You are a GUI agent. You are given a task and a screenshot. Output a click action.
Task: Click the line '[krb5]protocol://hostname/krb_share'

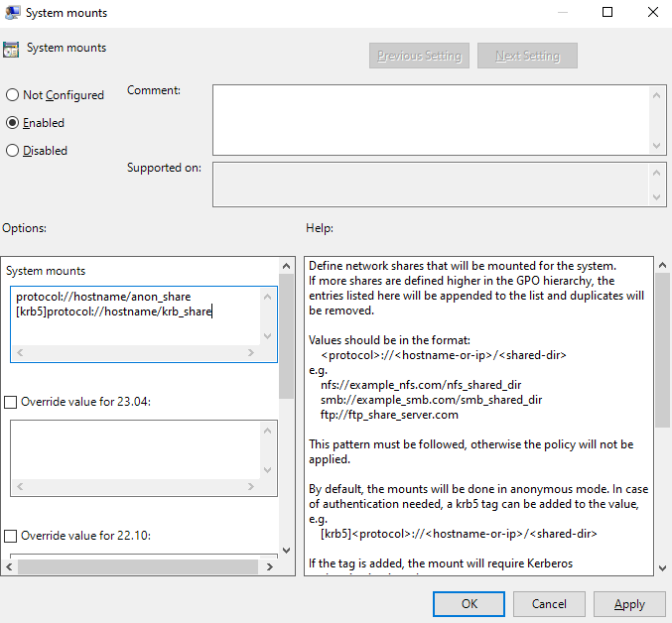pyautogui.click(x=114, y=311)
